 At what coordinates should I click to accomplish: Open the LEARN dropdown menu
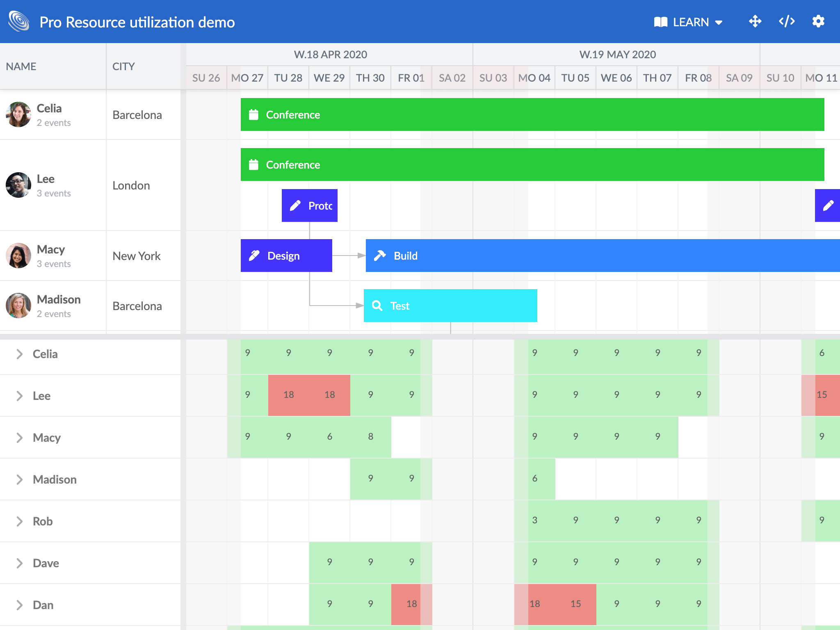tap(687, 22)
